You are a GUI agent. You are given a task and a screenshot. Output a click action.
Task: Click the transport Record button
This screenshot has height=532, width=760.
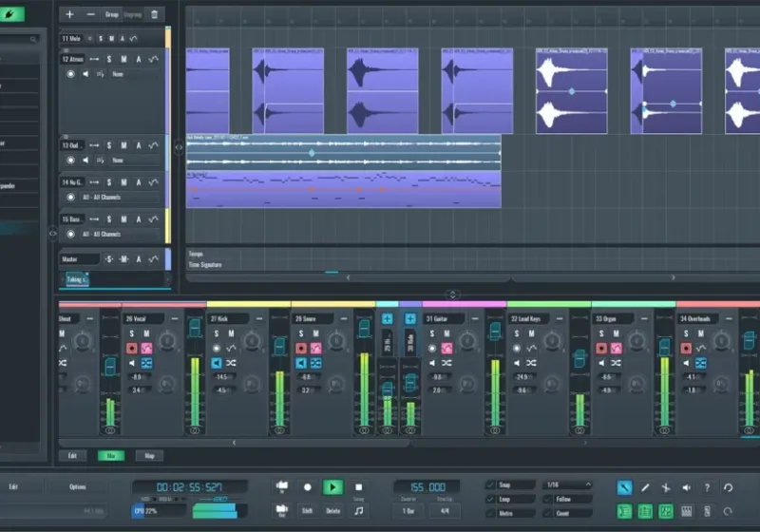click(x=307, y=487)
